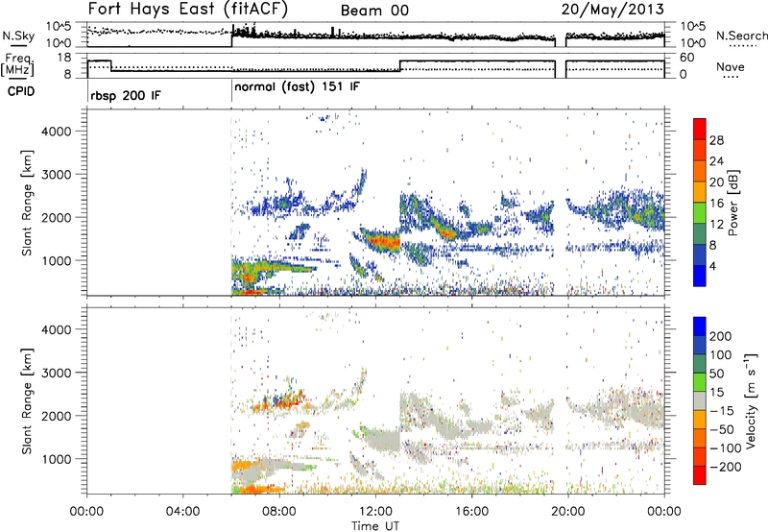Select the 'N.Sky' legend label
Image resolution: width=768 pixels, height=532 pixels.
tap(18, 36)
